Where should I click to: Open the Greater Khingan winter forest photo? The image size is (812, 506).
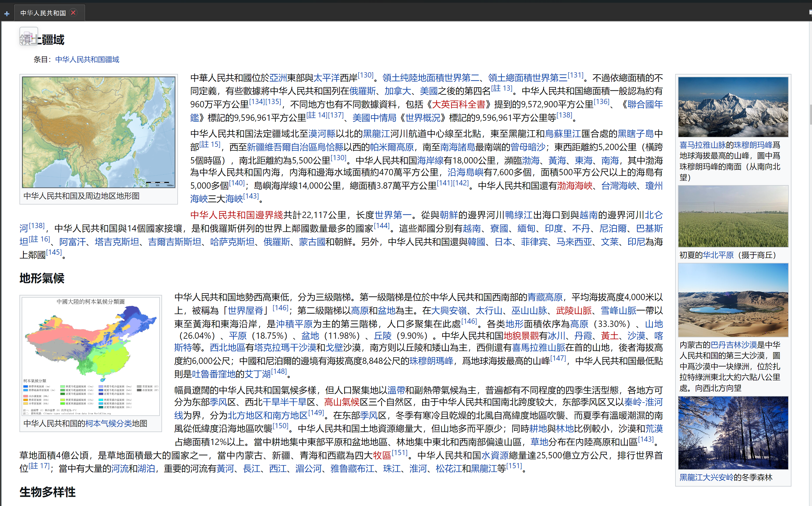733,433
